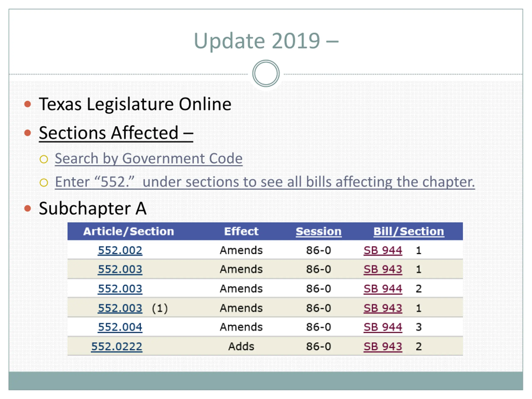Image resolution: width=532 pixels, height=399 pixels.
Task: Select the Subchapter A bullet text
Action: click(93, 208)
